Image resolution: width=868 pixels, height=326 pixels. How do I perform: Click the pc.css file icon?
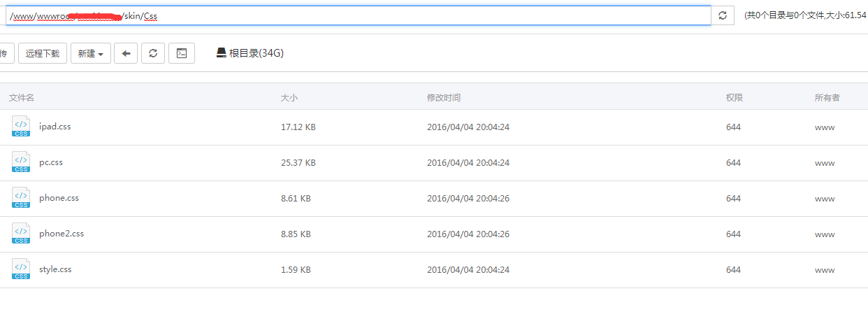coord(21,162)
